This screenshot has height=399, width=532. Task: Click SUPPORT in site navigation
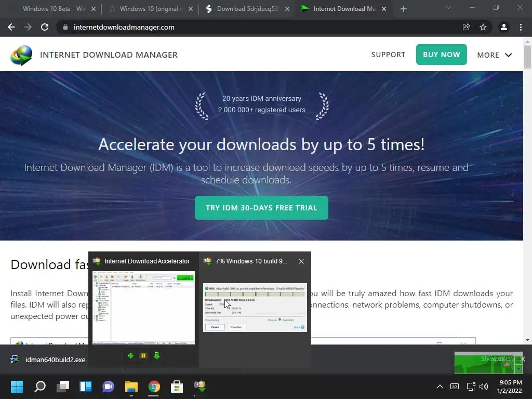click(x=388, y=55)
